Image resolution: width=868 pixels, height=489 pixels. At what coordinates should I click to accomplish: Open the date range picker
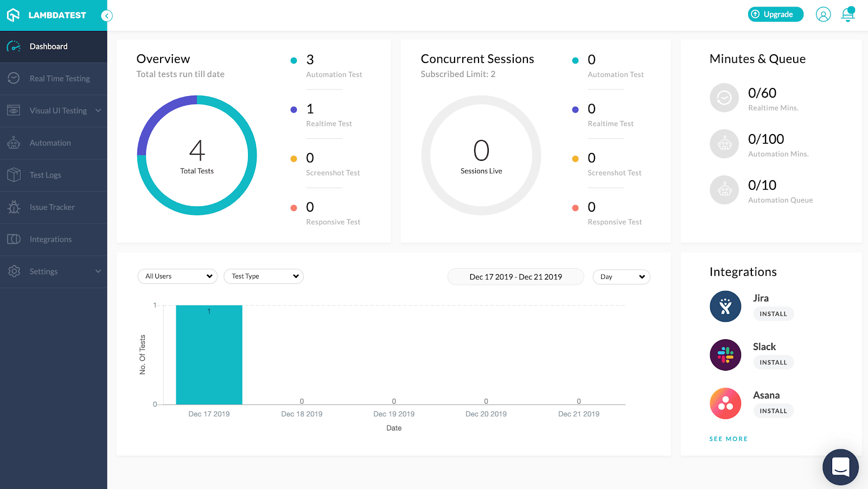click(515, 276)
